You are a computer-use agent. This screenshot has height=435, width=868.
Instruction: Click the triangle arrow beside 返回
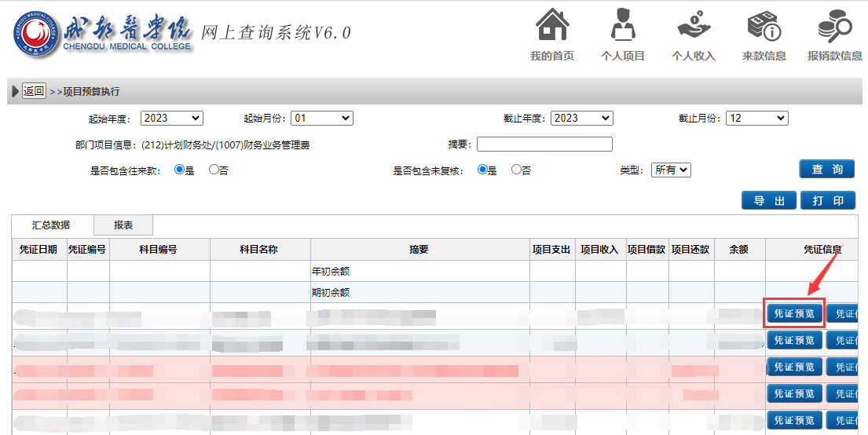[x=15, y=92]
